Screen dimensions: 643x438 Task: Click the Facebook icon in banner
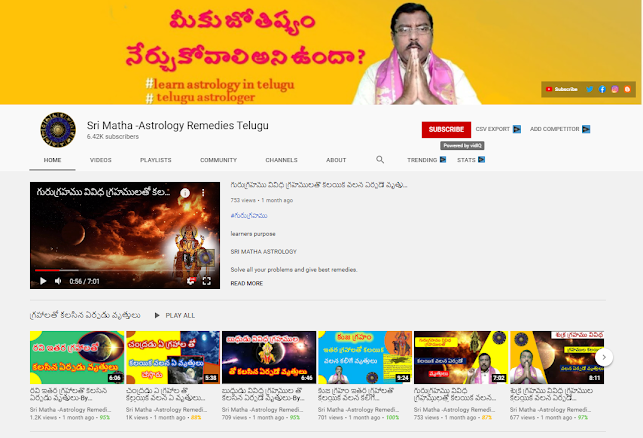point(602,89)
